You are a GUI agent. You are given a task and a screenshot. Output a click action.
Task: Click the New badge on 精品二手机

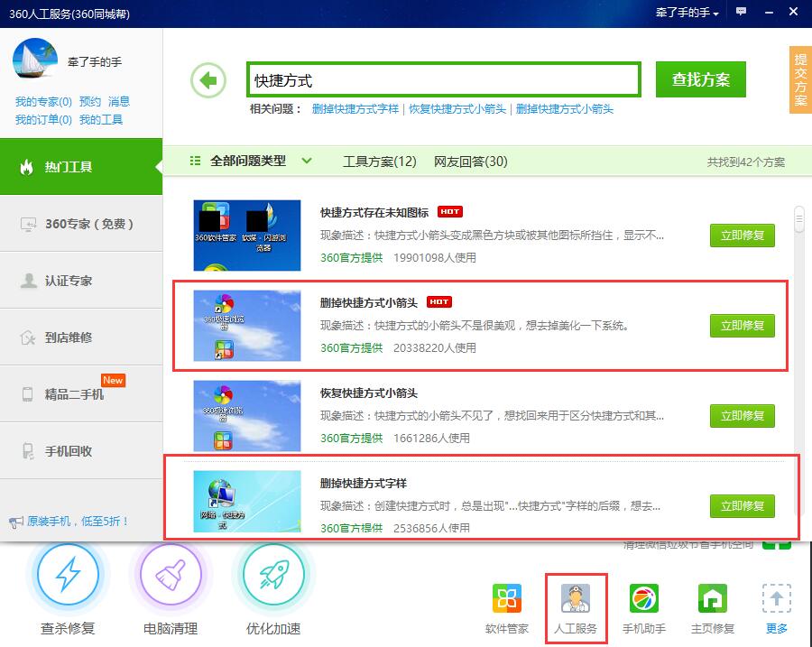(x=113, y=380)
